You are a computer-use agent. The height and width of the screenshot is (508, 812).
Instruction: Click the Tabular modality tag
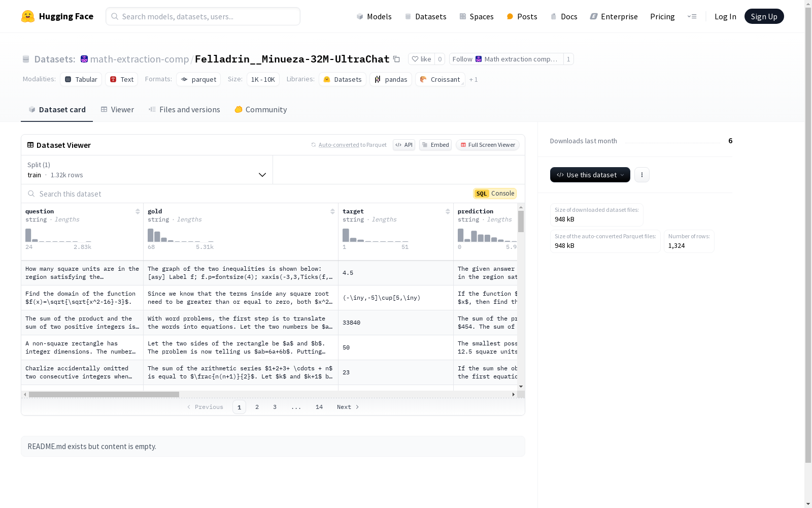click(x=81, y=79)
